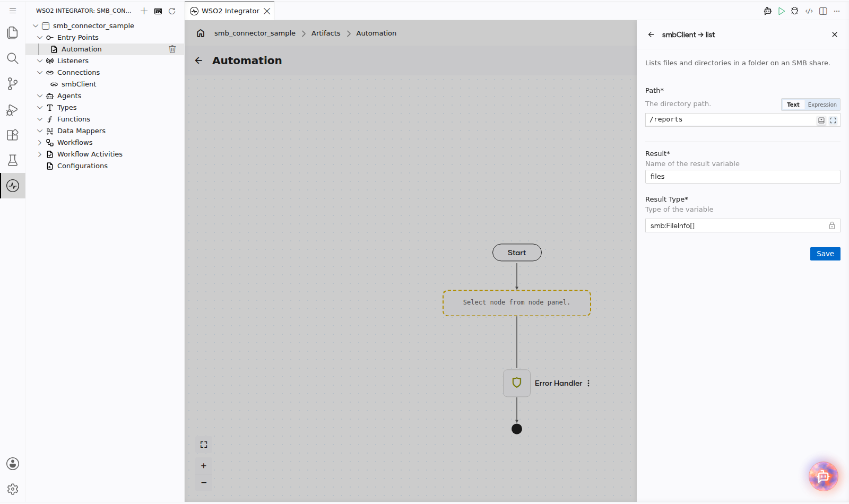
Task: Collapse smb_connector_sample project root
Action: [x=36, y=25]
